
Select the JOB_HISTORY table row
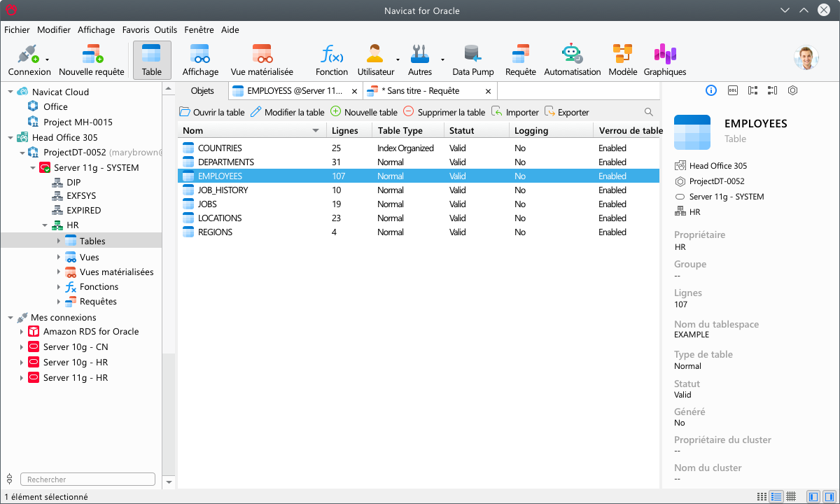[x=419, y=190]
